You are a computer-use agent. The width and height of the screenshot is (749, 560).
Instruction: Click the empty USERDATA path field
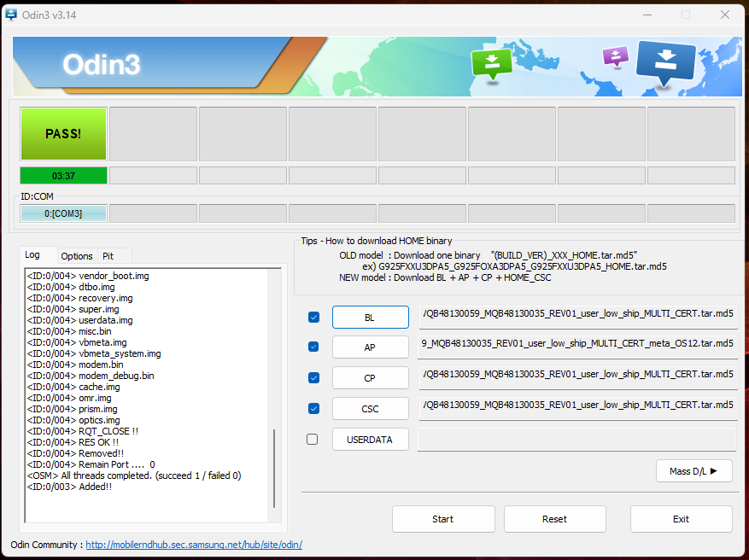(577, 440)
